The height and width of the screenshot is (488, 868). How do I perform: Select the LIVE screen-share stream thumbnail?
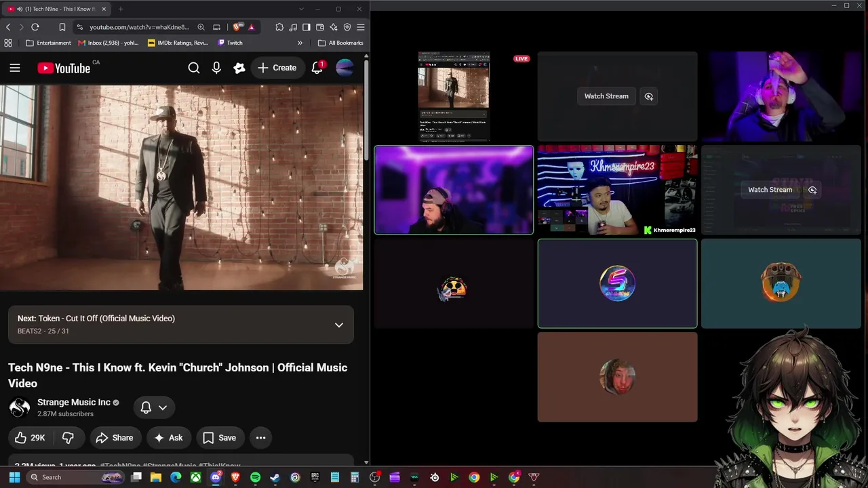point(454,96)
